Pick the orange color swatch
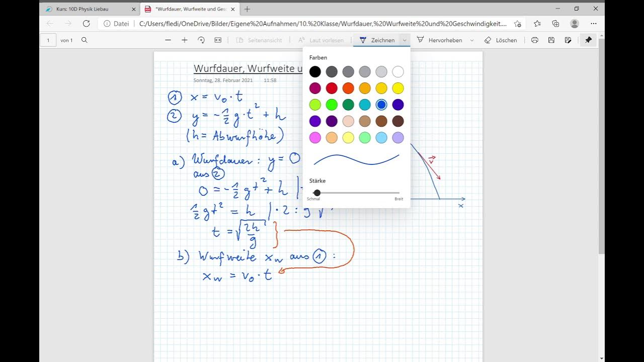 348,88
